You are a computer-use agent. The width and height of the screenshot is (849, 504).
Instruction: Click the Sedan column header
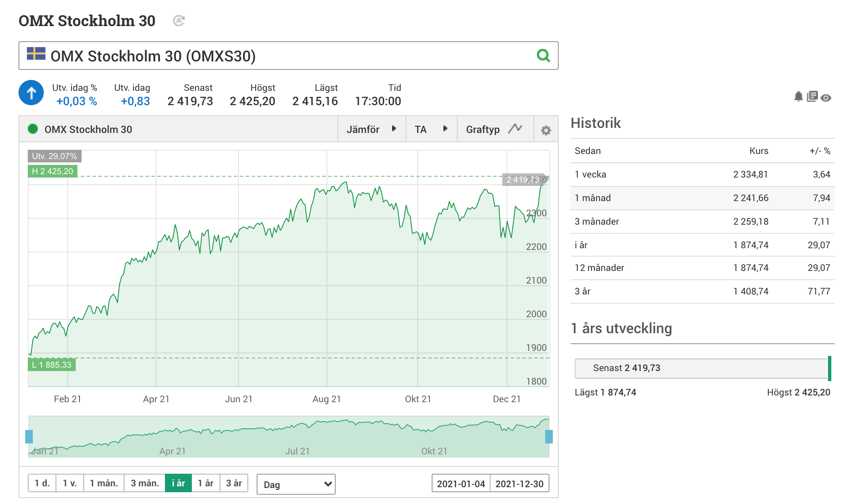588,151
